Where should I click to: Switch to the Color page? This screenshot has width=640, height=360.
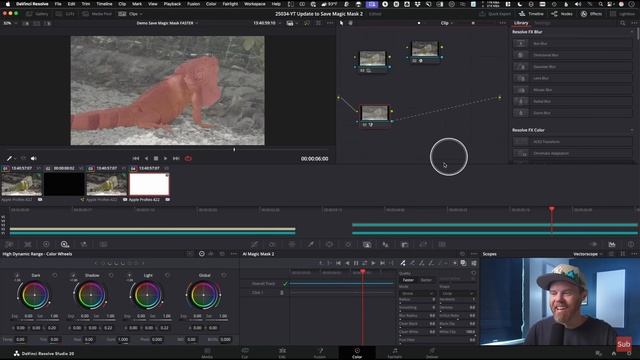pos(357,353)
